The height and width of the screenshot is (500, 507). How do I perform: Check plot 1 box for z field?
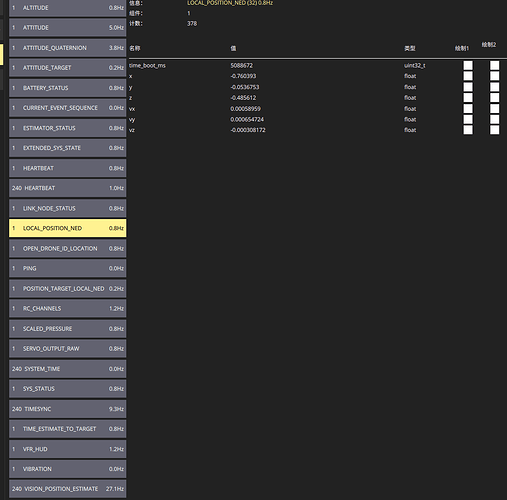click(x=468, y=98)
